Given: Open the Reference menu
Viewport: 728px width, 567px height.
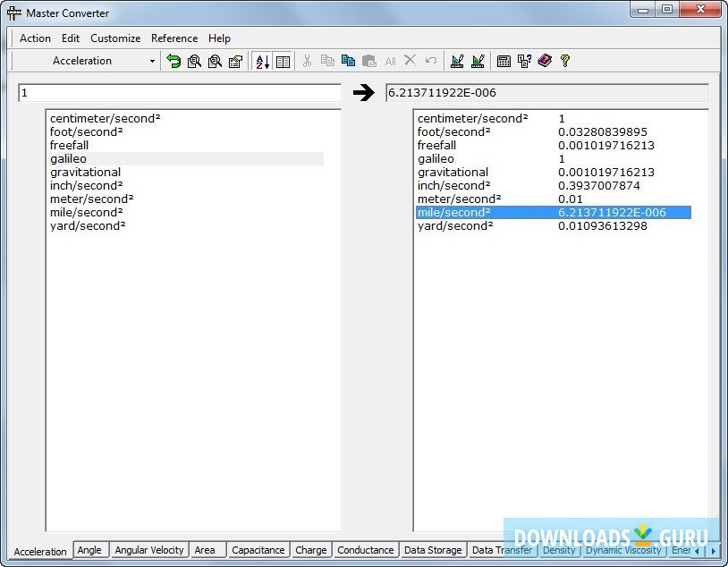Looking at the screenshot, I should [174, 38].
